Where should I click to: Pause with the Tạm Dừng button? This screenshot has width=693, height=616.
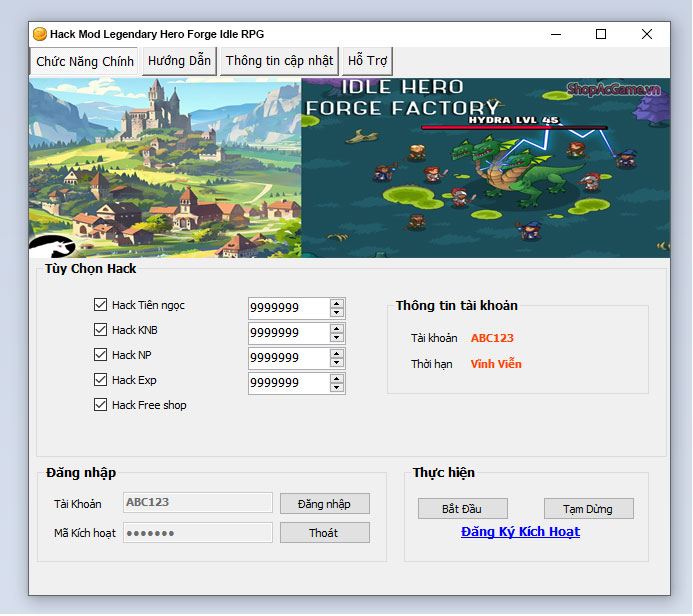click(x=589, y=509)
